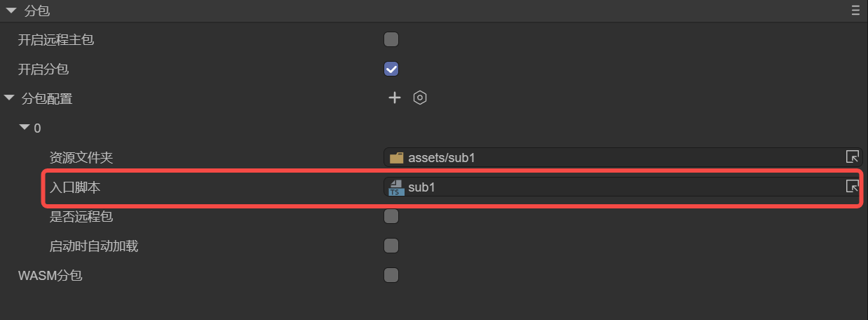Screen dimensions: 868x320
Task: Click the hexagon settings icon beside 分包配置
Action: [x=420, y=98]
